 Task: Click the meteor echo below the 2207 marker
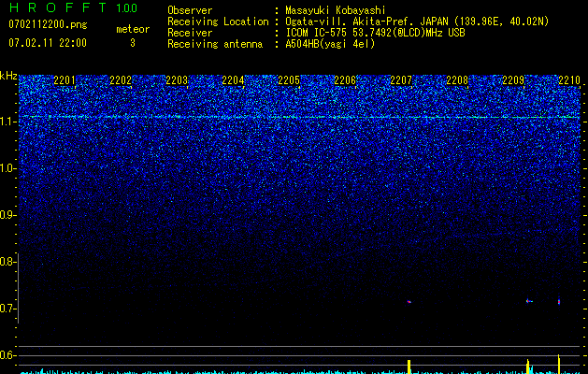(409, 302)
